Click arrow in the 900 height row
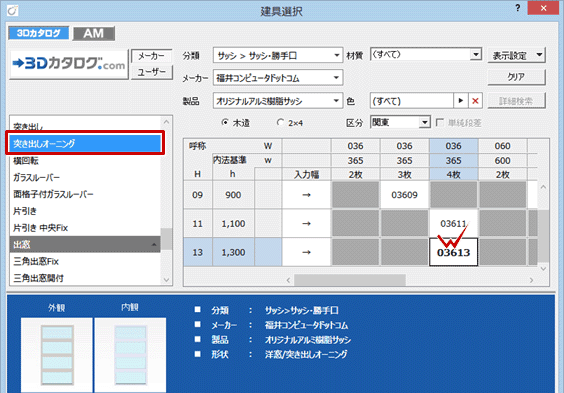This screenshot has height=393, width=564. [x=306, y=195]
